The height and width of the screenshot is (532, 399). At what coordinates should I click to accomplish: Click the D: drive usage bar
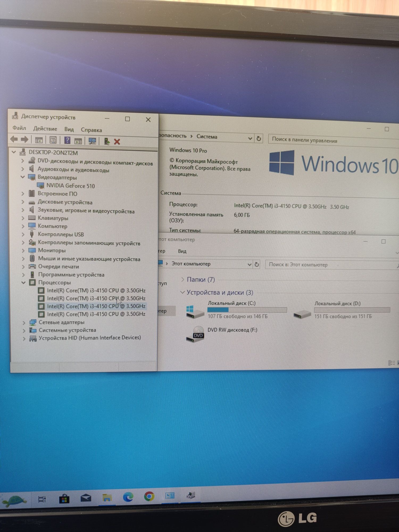[352, 310]
